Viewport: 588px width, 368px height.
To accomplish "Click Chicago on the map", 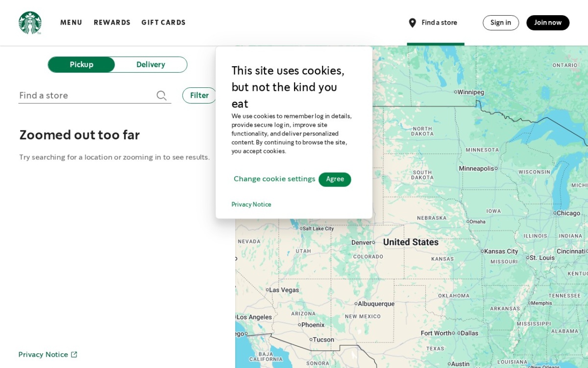I will click(x=568, y=213).
